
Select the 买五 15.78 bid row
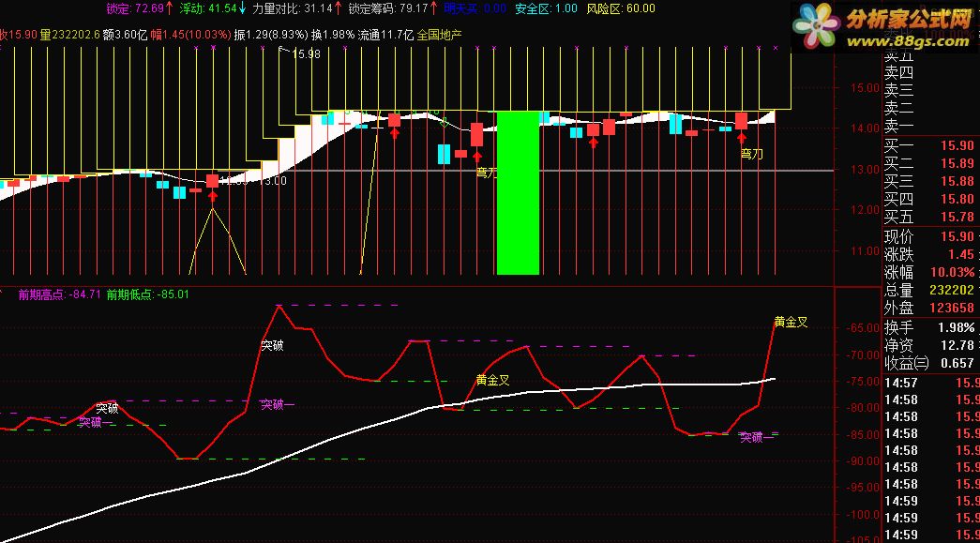(930, 218)
